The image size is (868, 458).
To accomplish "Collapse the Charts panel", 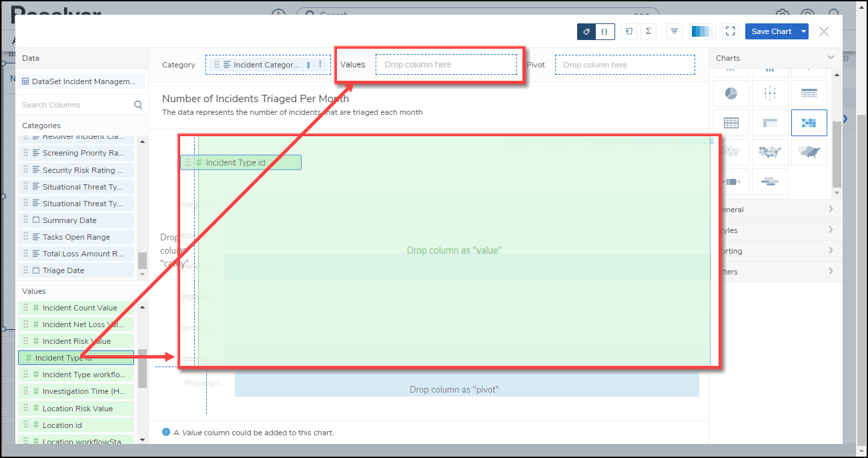I will click(x=831, y=58).
